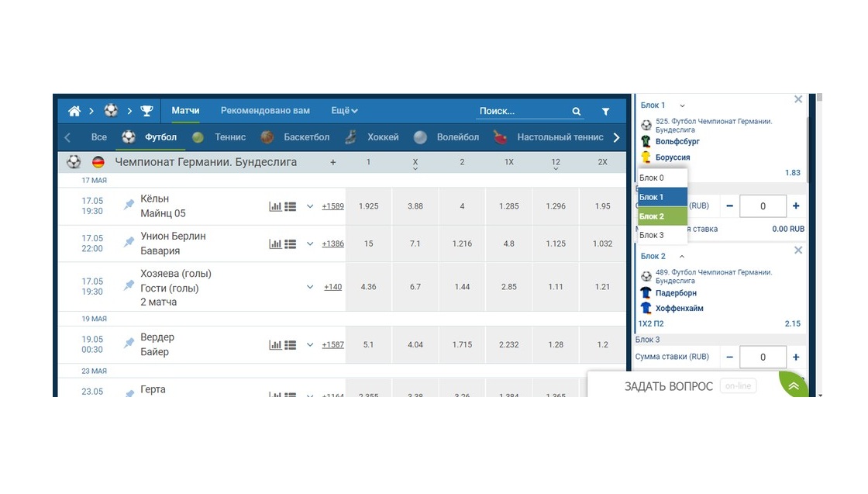Viewport: 868px width, 494px height.
Task: Click the football breadcrumb icon beside home
Action: [x=111, y=110]
